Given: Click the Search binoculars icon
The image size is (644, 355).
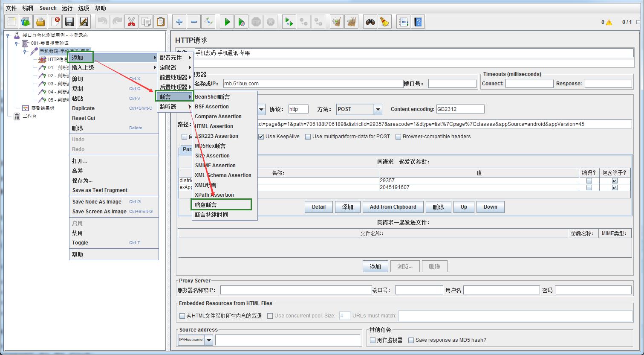Looking at the screenshot, I should [x=370, y=22].
